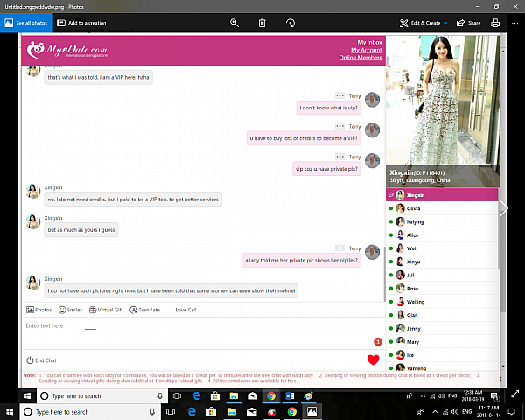Send a Virtual Gift

(x=106, y=310)
